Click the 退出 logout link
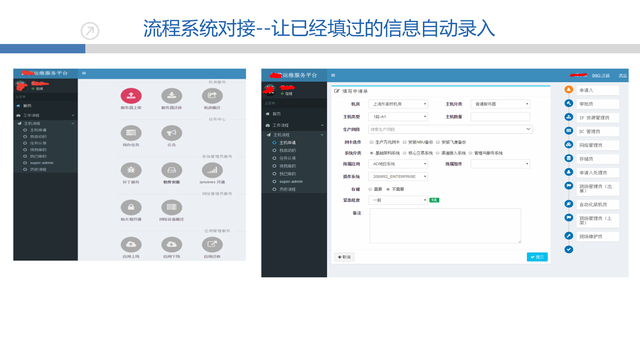This screenshot has width=640, height=360. (622, 76)
